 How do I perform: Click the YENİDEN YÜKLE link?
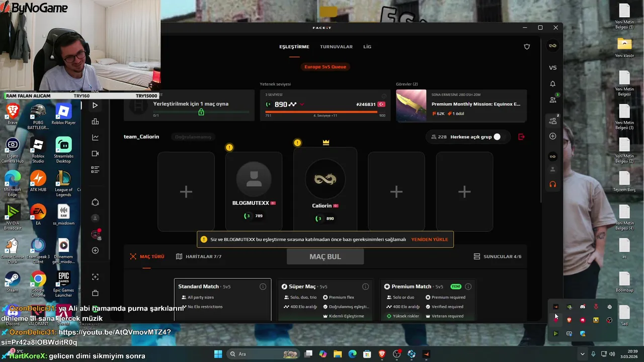430,239
